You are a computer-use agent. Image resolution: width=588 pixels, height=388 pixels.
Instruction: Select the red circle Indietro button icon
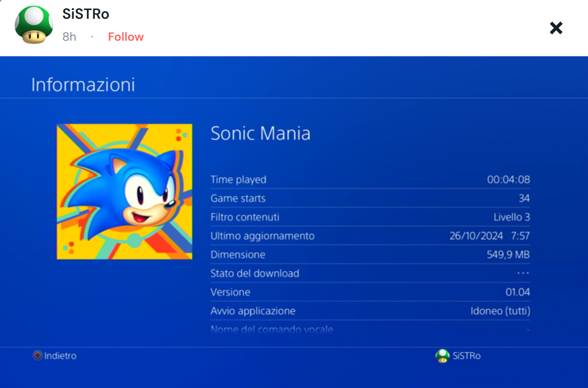click(38, 356)
